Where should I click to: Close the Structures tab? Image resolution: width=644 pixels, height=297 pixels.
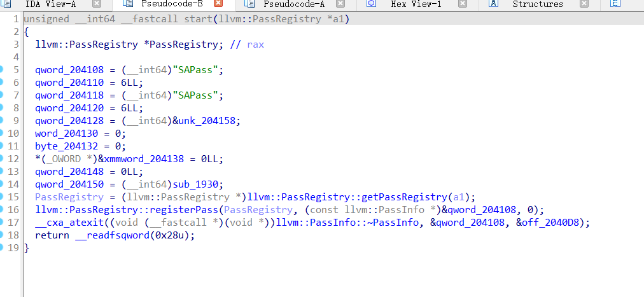point(584,4)
